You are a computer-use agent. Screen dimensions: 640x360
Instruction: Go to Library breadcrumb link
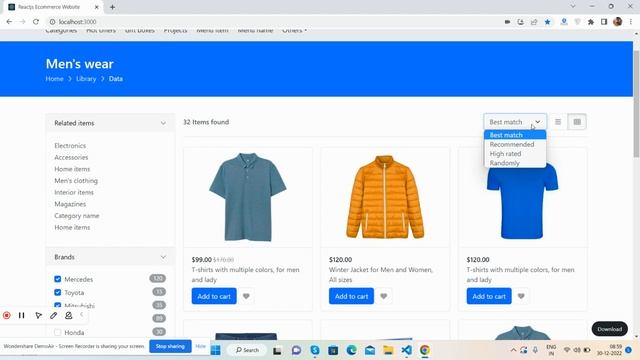pyautogui.click(x=86, y=79)
